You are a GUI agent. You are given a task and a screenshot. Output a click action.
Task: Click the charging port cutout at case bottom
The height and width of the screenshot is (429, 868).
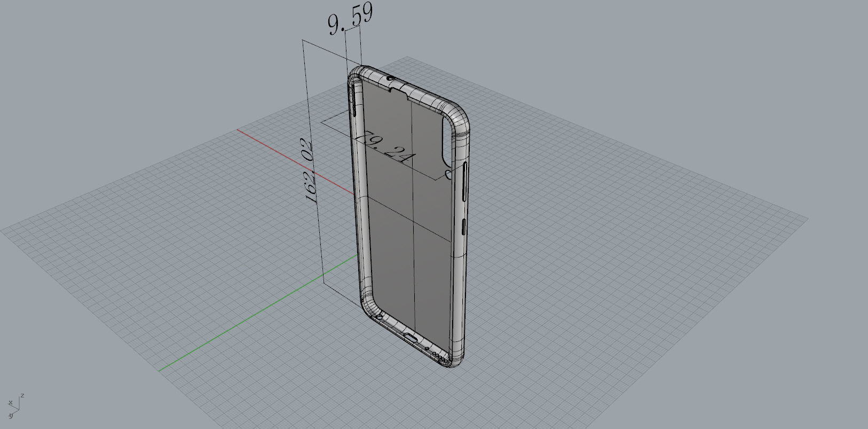coord(411,338)
